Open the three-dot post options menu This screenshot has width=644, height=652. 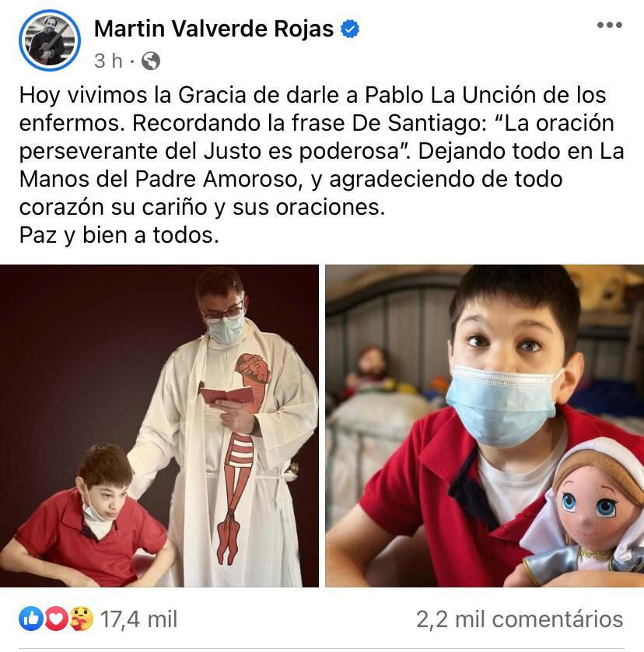point(610,25)
